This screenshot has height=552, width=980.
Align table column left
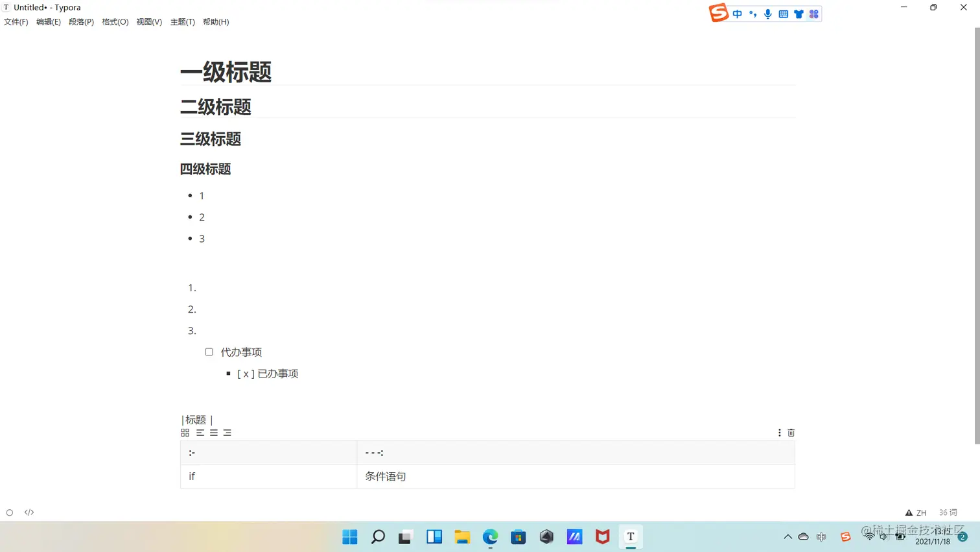tap(200, 433)
